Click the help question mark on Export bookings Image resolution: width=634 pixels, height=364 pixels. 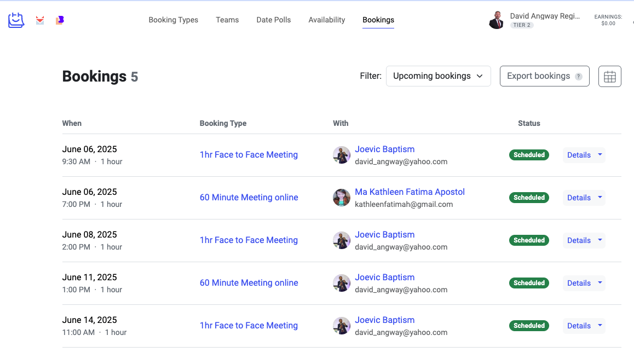(x=578, y=77)
